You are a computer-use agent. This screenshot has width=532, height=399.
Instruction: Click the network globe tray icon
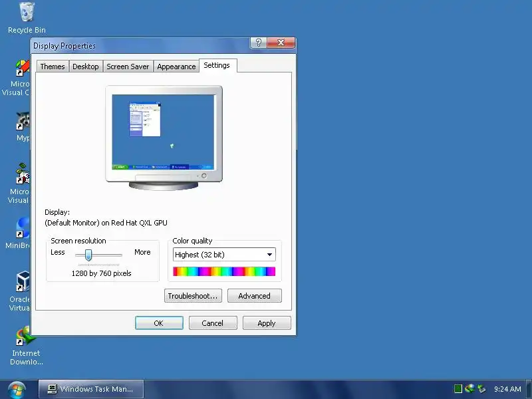pyautogui.click(x=469, y=388)
